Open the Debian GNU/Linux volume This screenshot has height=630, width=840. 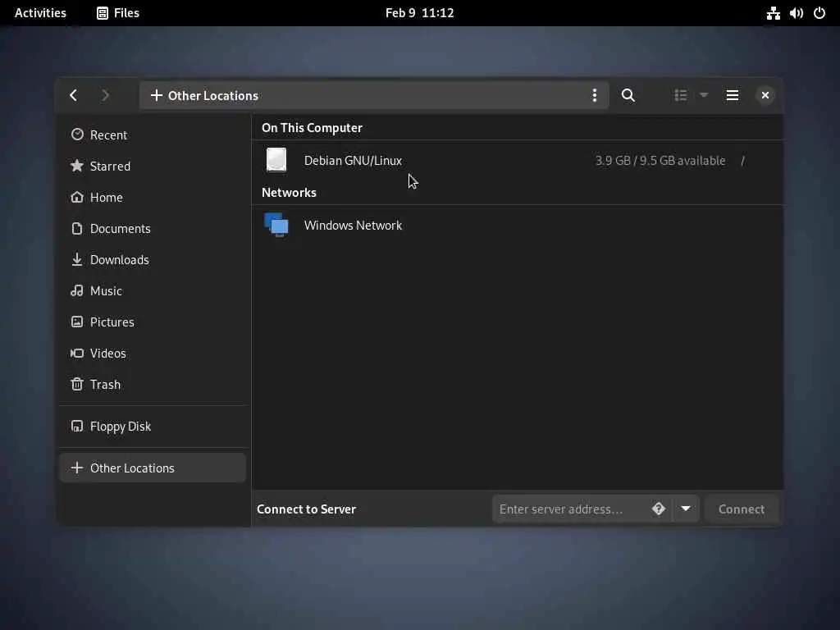pyautogui.click(x=517, y=160)
